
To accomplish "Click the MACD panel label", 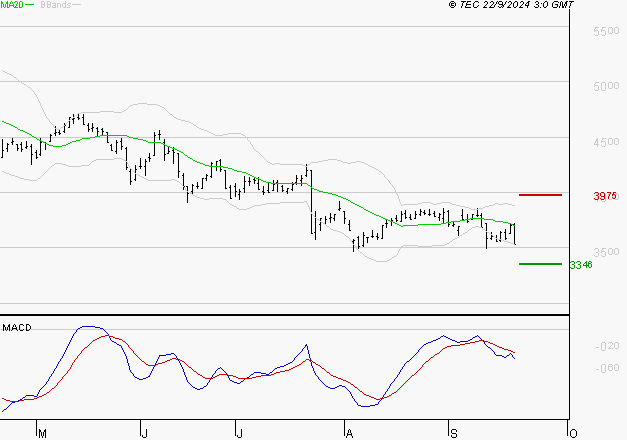I will [17, 328].
